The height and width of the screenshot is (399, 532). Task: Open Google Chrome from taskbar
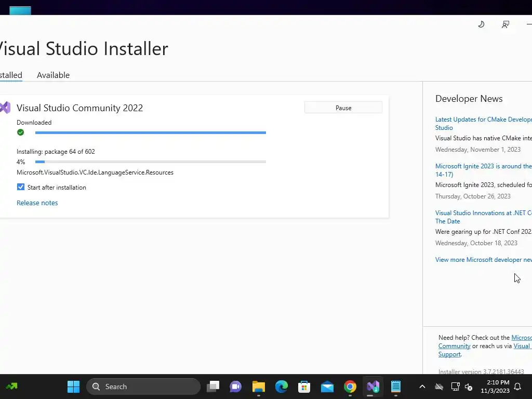pyautogui.click(x=350, y=387)
